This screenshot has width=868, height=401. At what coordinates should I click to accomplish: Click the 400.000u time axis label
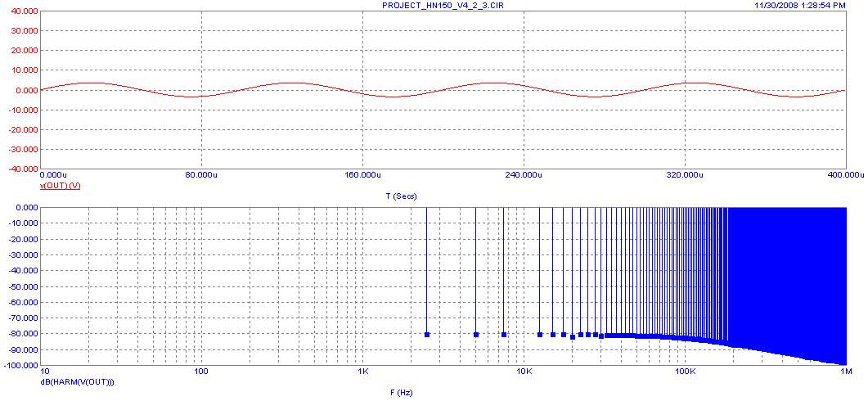(x=846, y=175)
